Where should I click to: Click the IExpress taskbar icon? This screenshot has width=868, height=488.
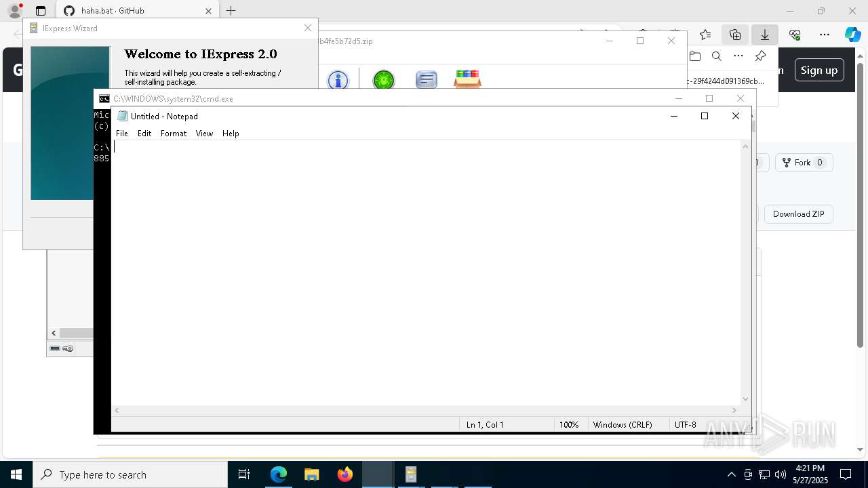(411, 474)
